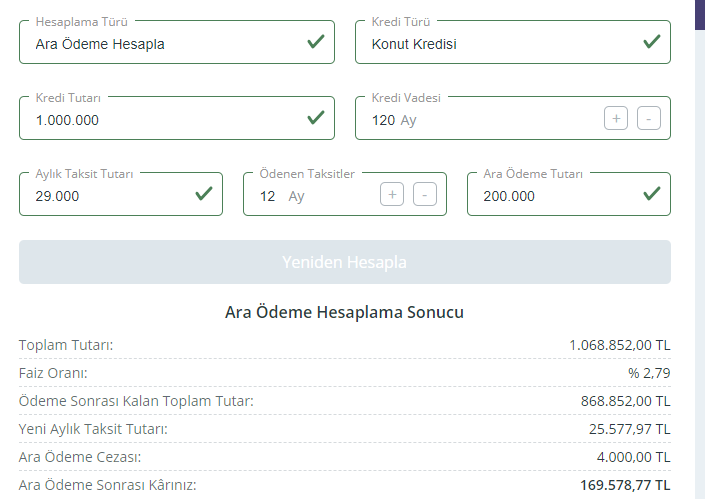Click the checkmark in Kredi Tutarı field
Image resolution: width=705 pixels, height=499 pixels.
pos(316,118)
